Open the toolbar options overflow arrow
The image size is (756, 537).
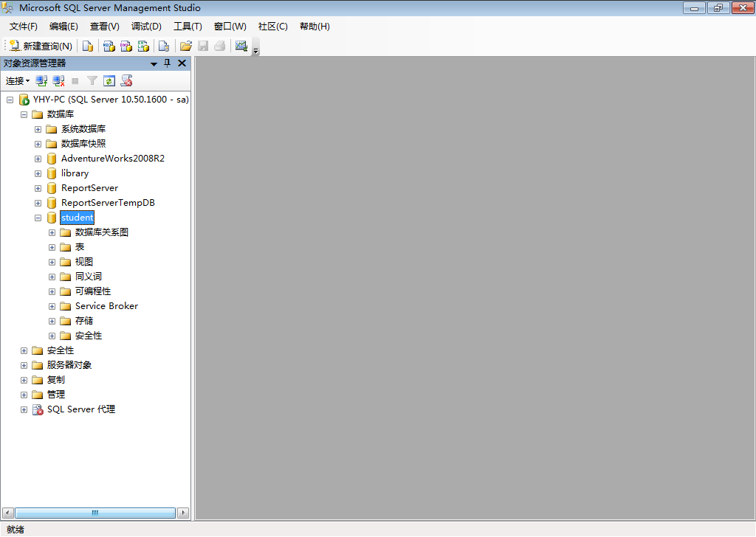256,50
